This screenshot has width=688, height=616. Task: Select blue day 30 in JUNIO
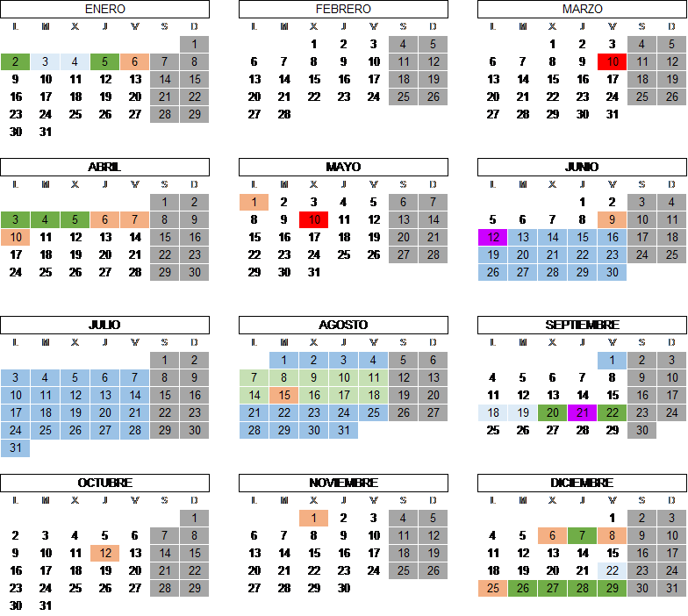click(x=613, y=272)
